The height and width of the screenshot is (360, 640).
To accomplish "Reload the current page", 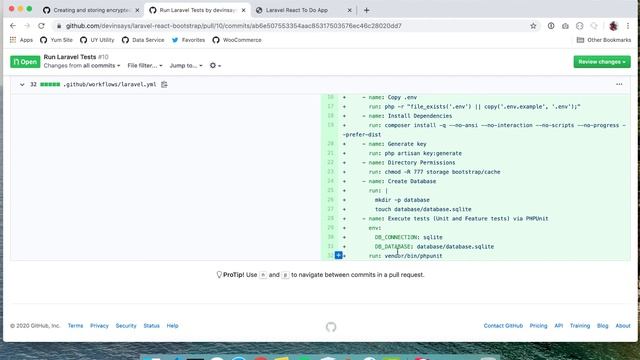I will point(41,26).
